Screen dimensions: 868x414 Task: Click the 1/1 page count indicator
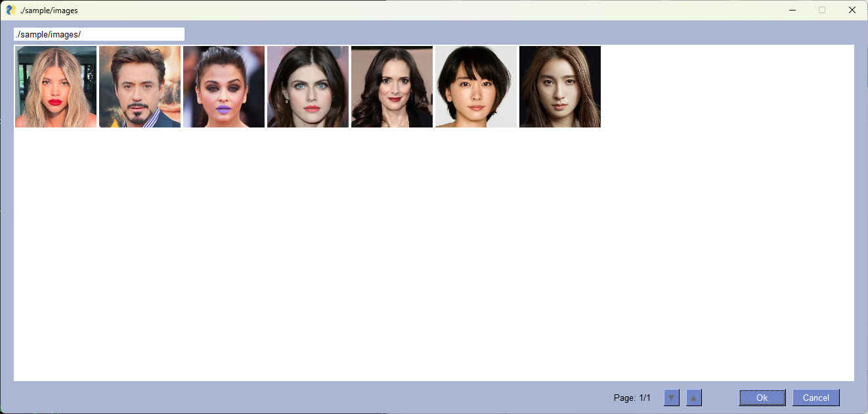645,398
